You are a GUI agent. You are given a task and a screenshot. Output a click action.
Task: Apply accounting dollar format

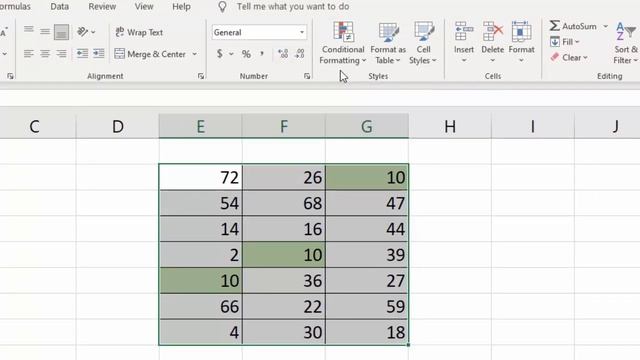pos(220,54)
